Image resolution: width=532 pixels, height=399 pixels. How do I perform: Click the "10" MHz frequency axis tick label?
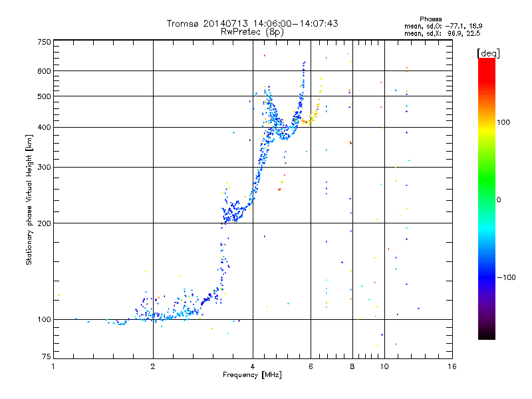pyautogui.click(x=384, y=366)
